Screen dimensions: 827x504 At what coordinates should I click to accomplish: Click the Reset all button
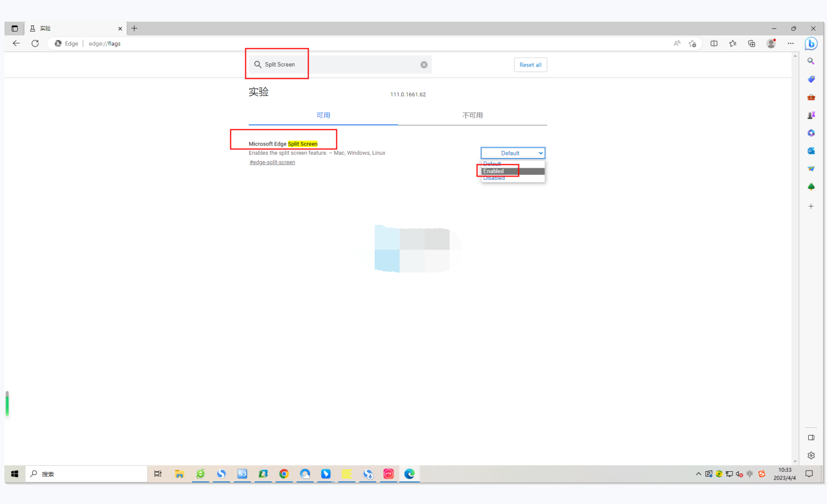(x=530, y=65)
